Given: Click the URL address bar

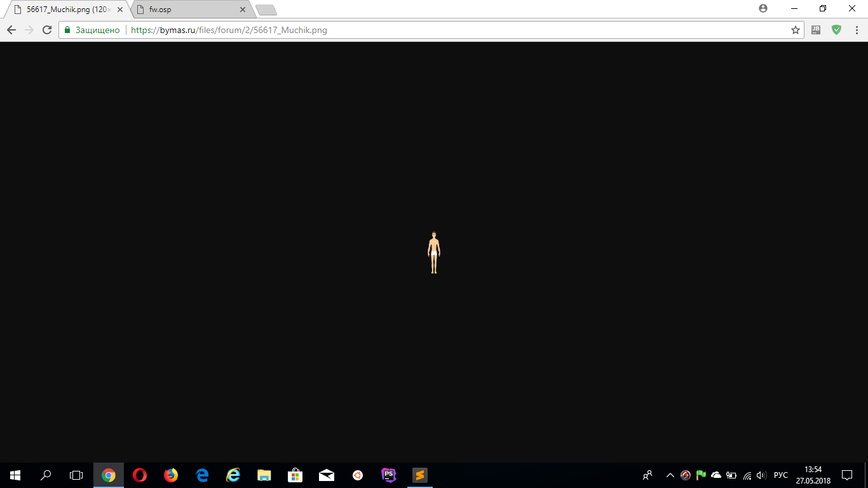Looking at the screenshot, I should click(458, 30).
